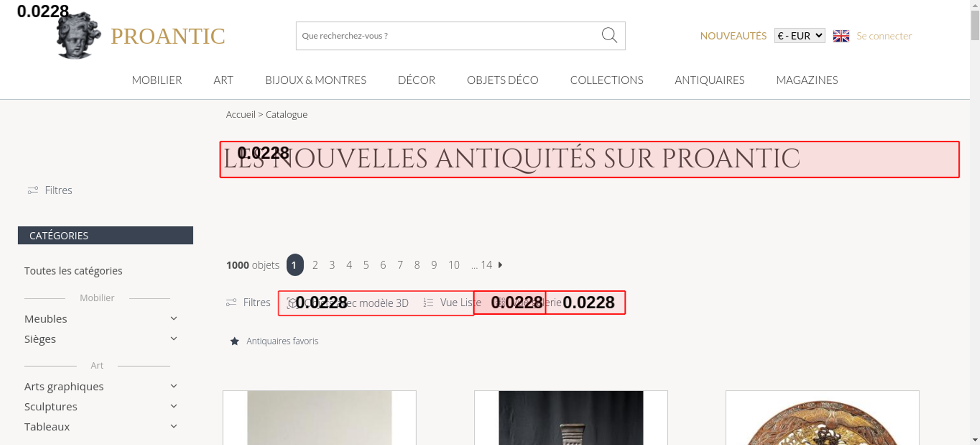Expand the Meubles category
The width and height of the screenshot is (980, 445).
[173, 319]
